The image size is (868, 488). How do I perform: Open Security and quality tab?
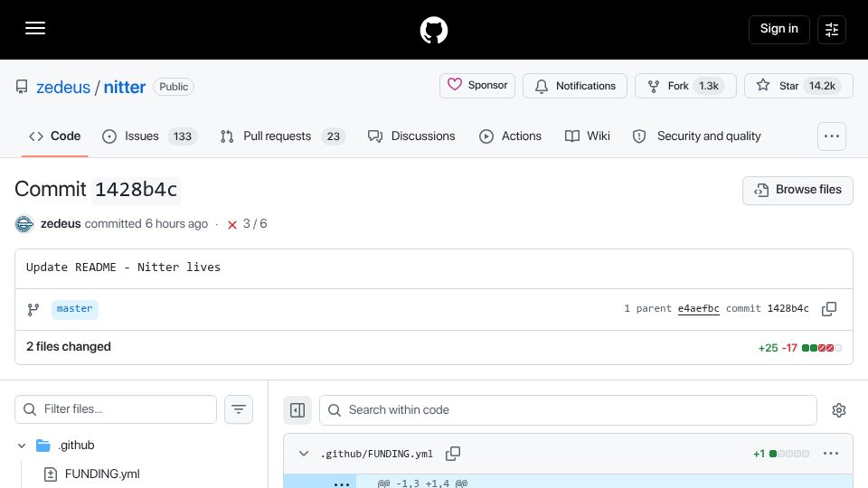click(x=696, y=136)
